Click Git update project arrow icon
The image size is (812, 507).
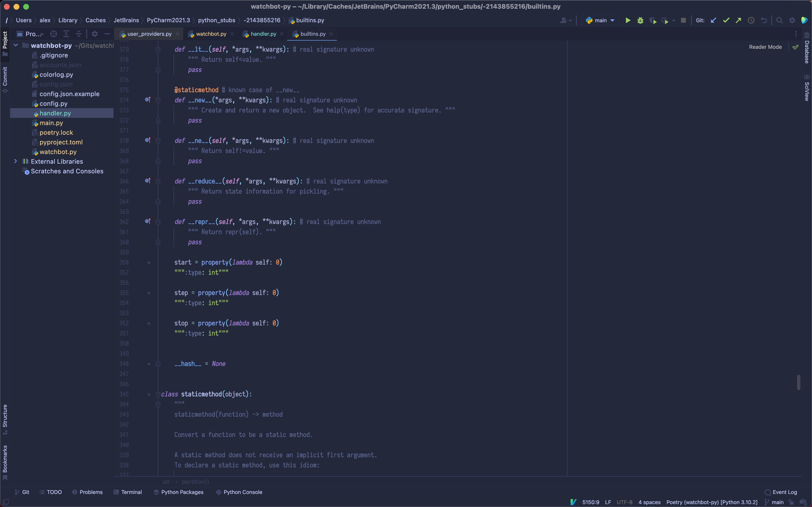pos(713,21)
